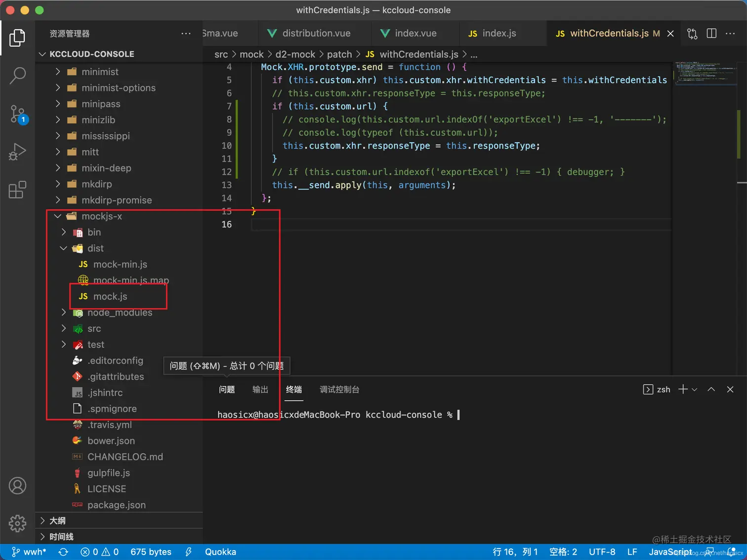This screenshot has height=560, width=747.
Task: Open the notifications bell in status bar
Action: [732, 551]
